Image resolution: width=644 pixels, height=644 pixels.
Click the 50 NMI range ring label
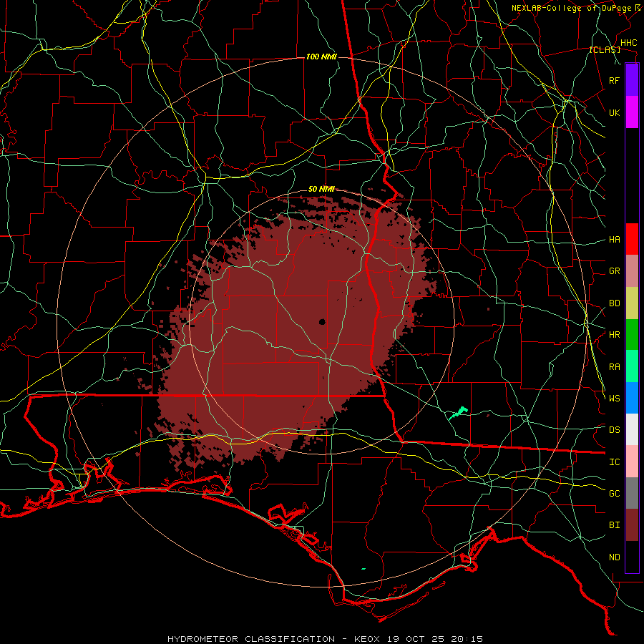[321, 189]
